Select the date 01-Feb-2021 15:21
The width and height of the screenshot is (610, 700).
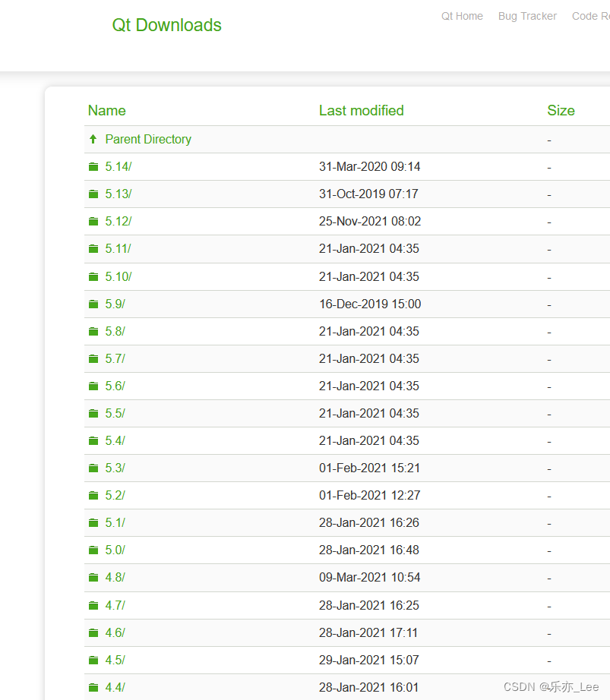click(x=370, y=468)
